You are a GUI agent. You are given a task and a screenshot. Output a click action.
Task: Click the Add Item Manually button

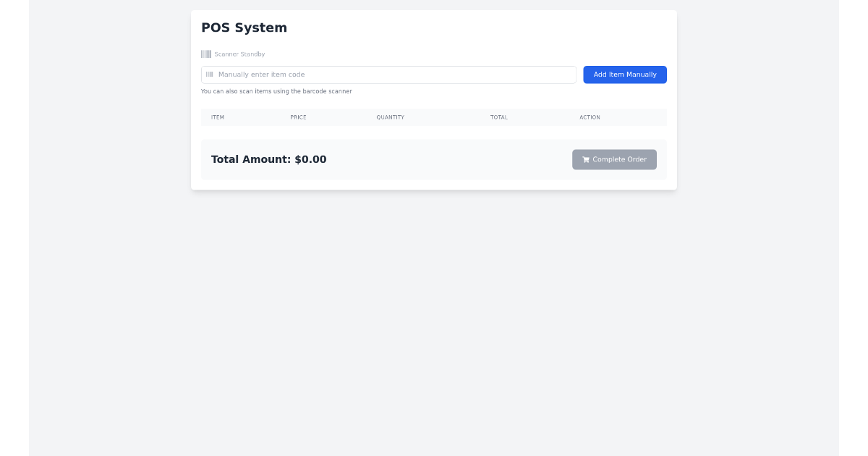[x=624, y=75]
